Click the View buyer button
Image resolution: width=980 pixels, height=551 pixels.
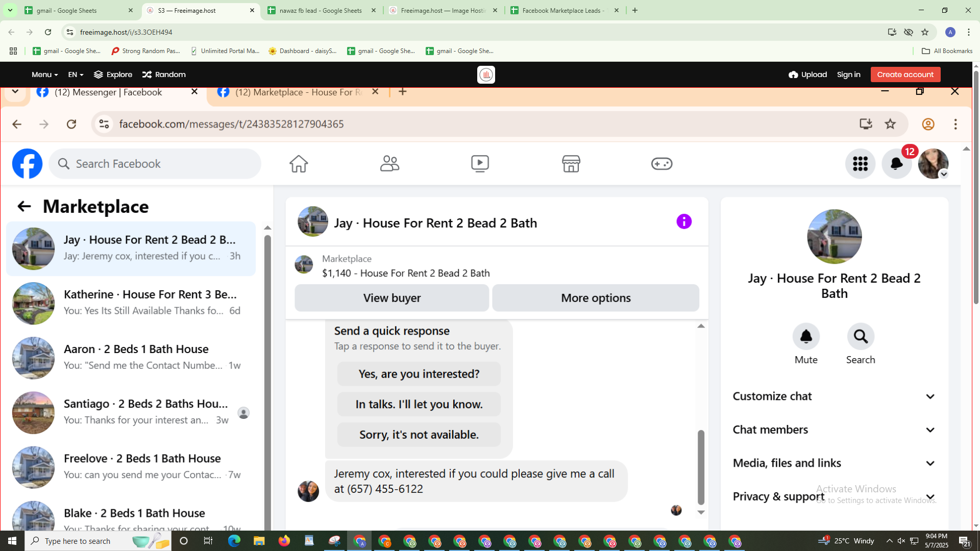pyautogui.click(x=391, y=298)
